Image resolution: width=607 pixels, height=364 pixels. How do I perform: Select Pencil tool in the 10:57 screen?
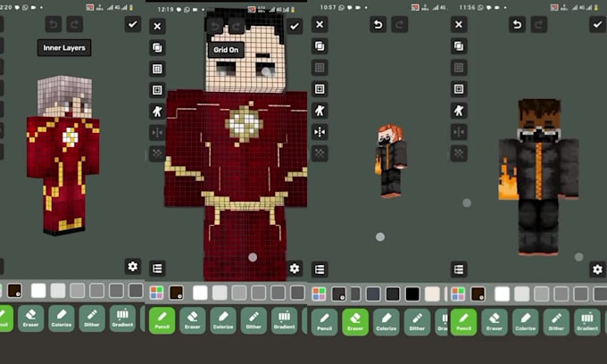click(324, 322)
